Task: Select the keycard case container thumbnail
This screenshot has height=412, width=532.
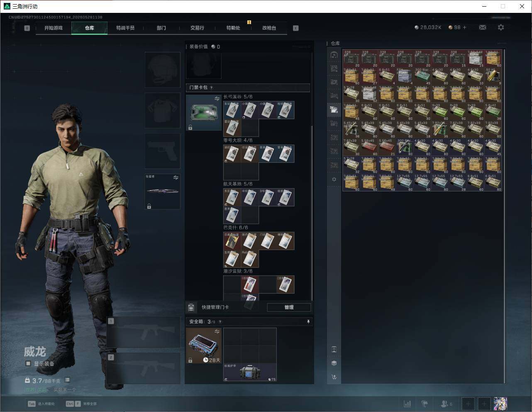Action: click(203, 113)
